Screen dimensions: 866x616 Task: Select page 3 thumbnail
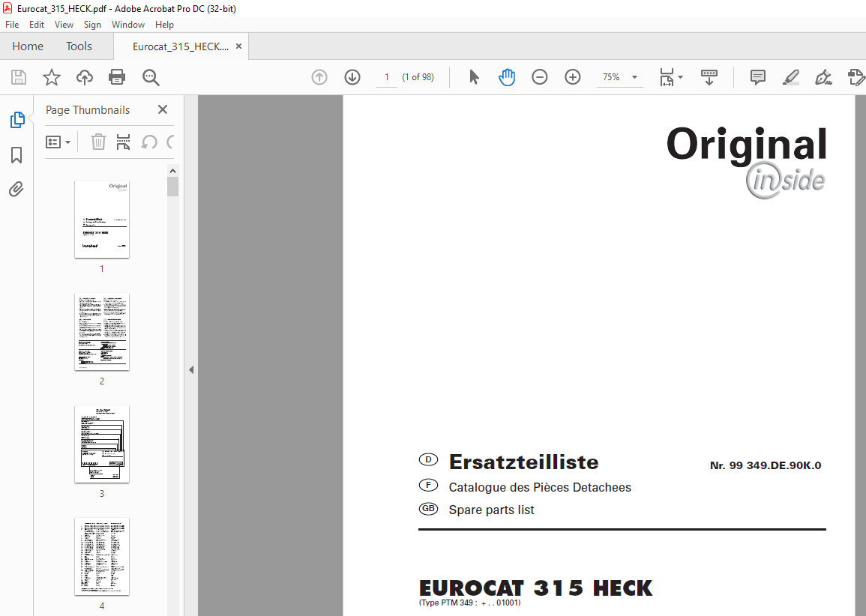click(x=102, y=444)
